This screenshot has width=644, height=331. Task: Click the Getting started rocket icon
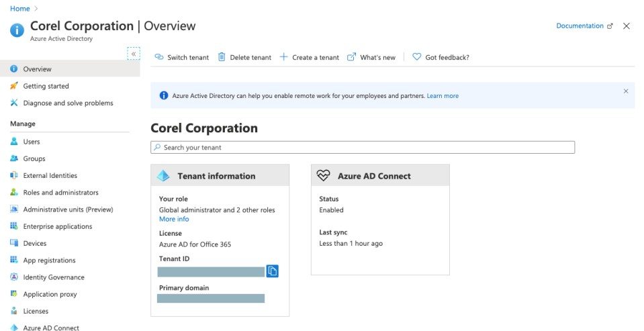[x=14, y=86]
